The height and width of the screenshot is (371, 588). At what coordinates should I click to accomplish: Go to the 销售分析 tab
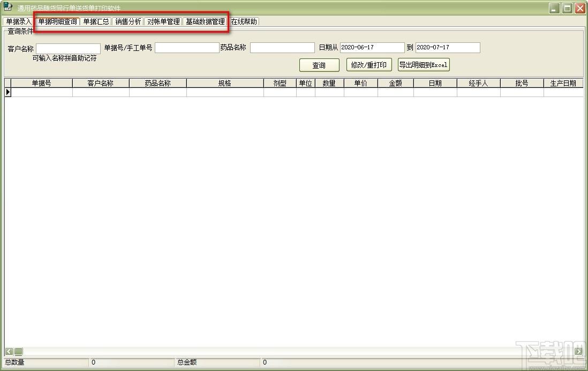point(128,22)
